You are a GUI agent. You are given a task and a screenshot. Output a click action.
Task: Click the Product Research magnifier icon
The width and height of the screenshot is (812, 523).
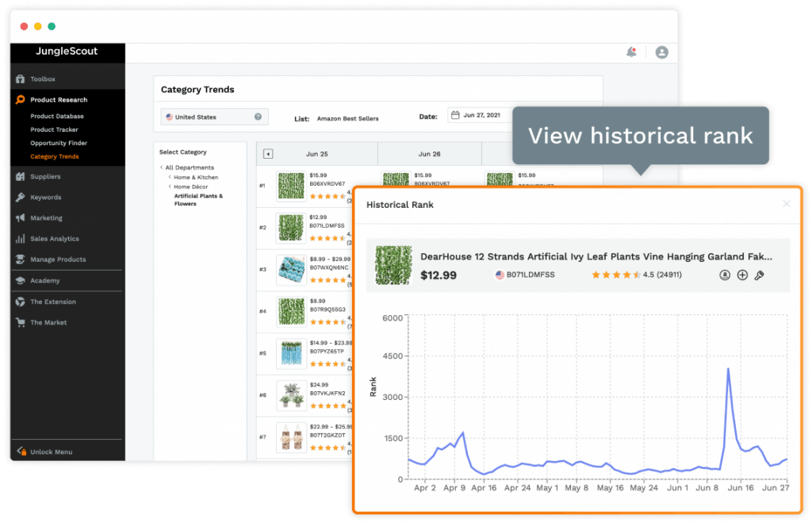click(x=20, y=99)
